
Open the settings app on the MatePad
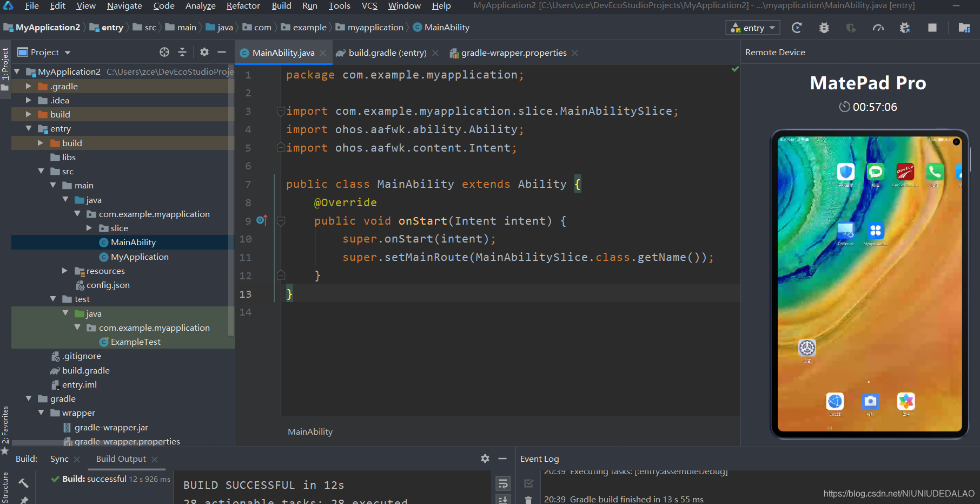pyautogui.click(x=807, y=348)
